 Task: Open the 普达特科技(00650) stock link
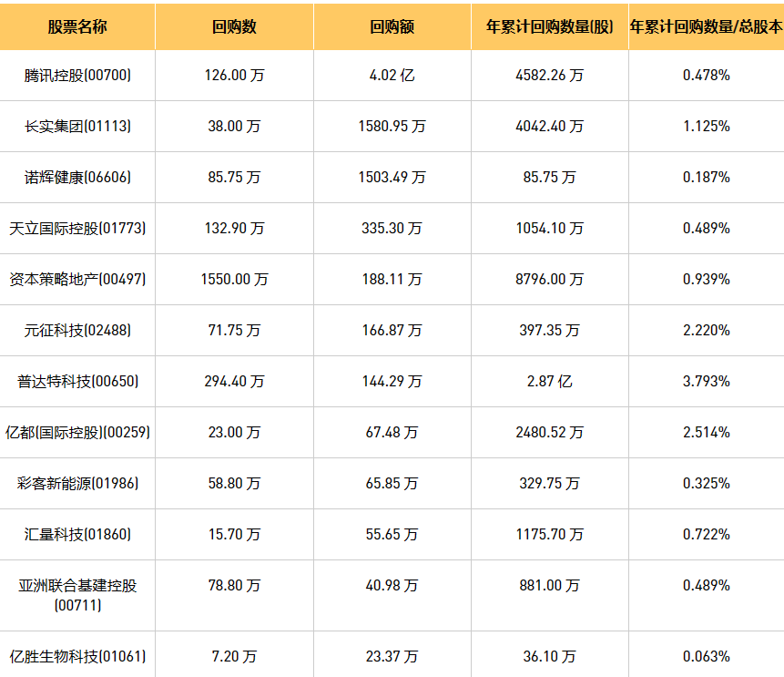(x=77, y=382)
